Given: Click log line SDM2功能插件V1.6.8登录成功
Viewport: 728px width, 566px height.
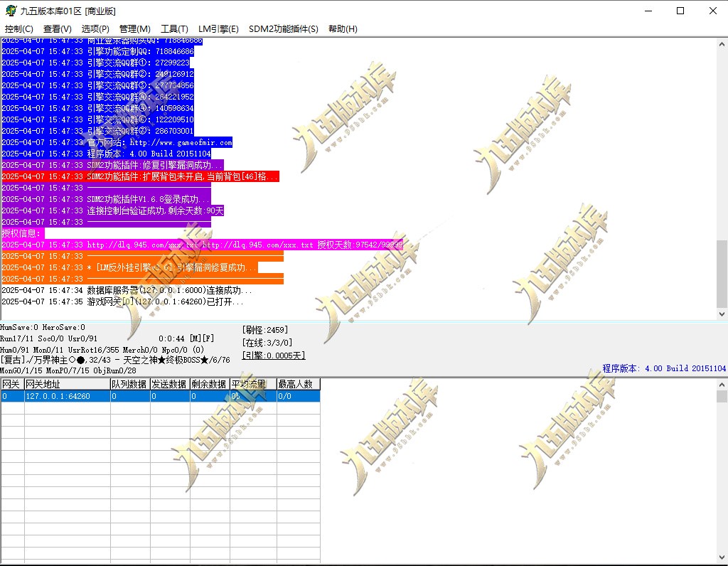Looking at the screenshot, I should tap(107, 199).
